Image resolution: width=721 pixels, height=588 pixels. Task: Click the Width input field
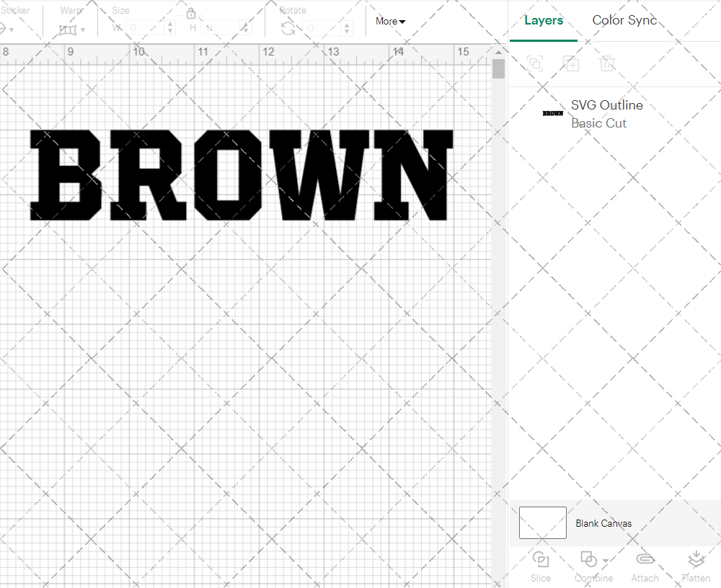(x=144, y=26)
